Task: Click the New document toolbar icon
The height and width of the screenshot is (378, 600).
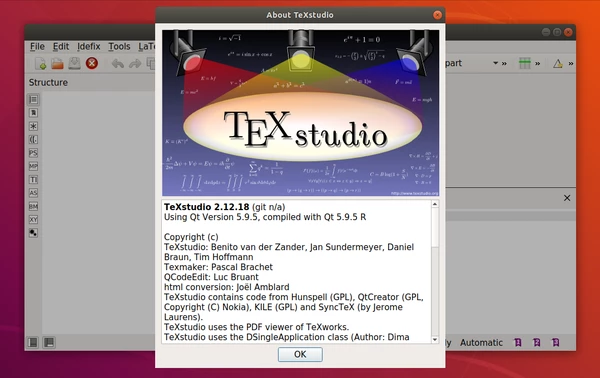Action: click(41, 63)
